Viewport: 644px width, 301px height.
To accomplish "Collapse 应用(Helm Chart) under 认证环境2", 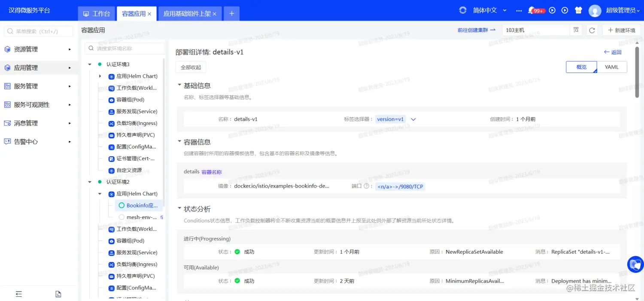I will pyautogui.click(x=100, y=194).
